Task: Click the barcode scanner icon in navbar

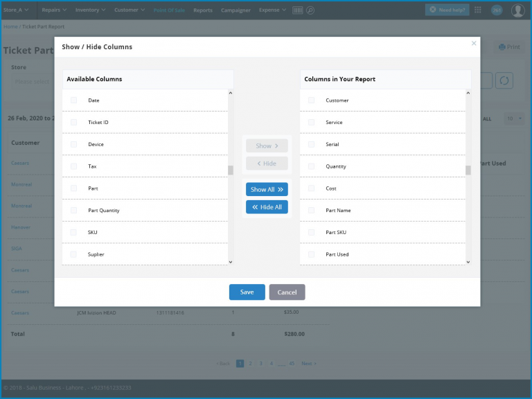Action: [x=298, y=10]
